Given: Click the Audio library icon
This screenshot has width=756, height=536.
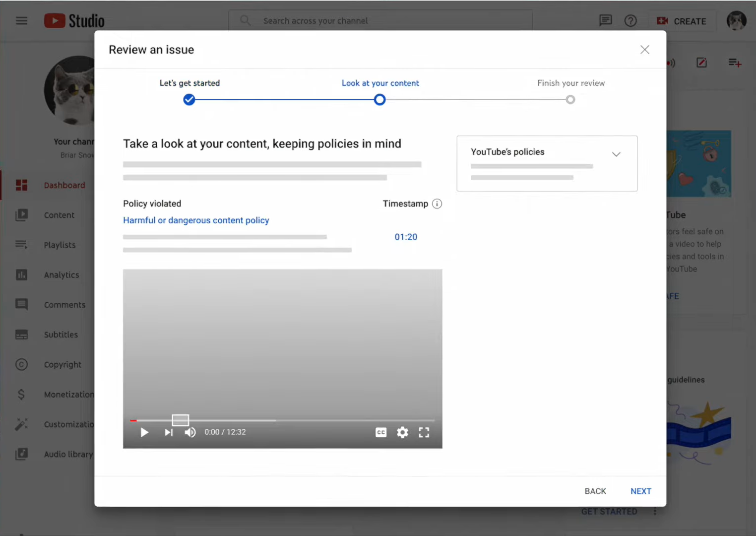Looking at the screenshot, I should 21,454.
